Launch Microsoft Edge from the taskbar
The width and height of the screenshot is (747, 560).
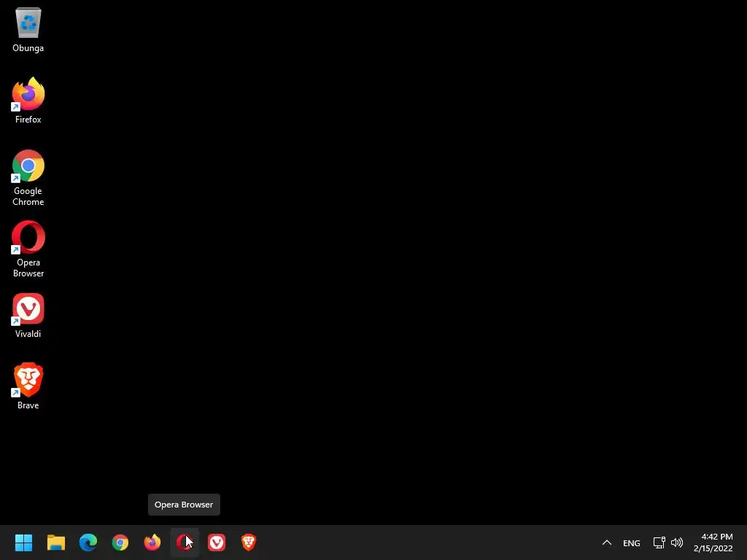[x=88, y=542]
